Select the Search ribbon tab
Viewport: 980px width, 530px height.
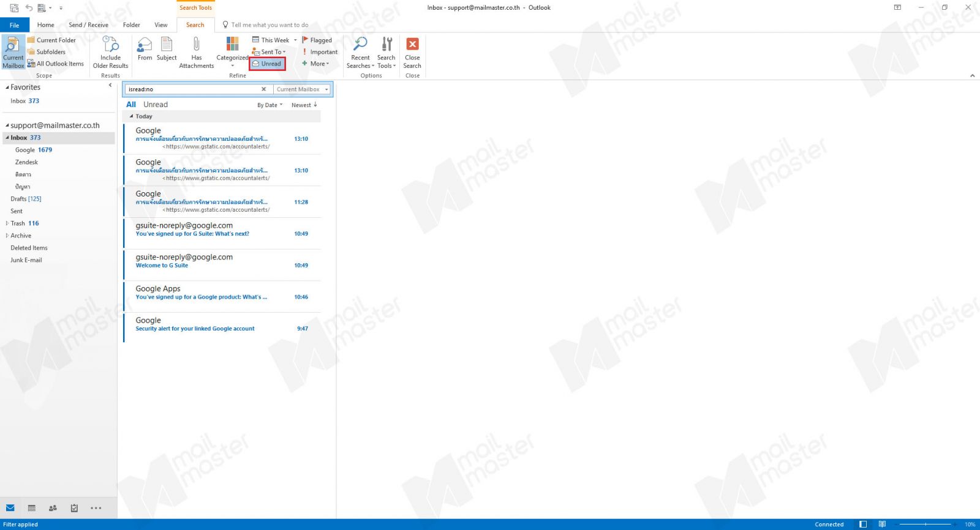tap(195, 25)
